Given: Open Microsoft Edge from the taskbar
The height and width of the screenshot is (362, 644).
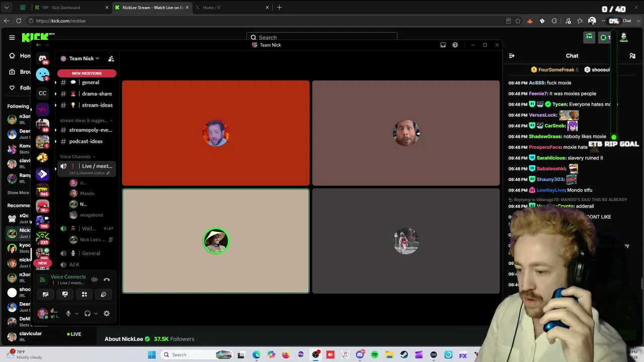Looking at the screenshot, I should pyautogui.click(x=257, y=354).
